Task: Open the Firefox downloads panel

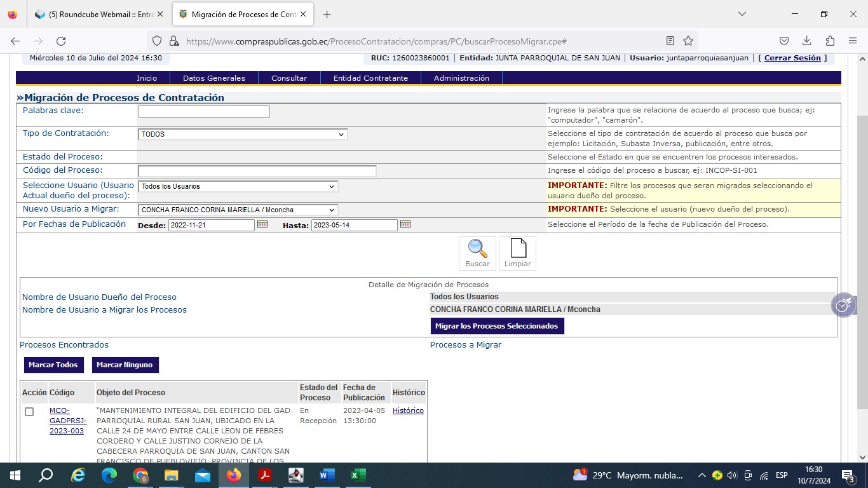Action: 806,41
